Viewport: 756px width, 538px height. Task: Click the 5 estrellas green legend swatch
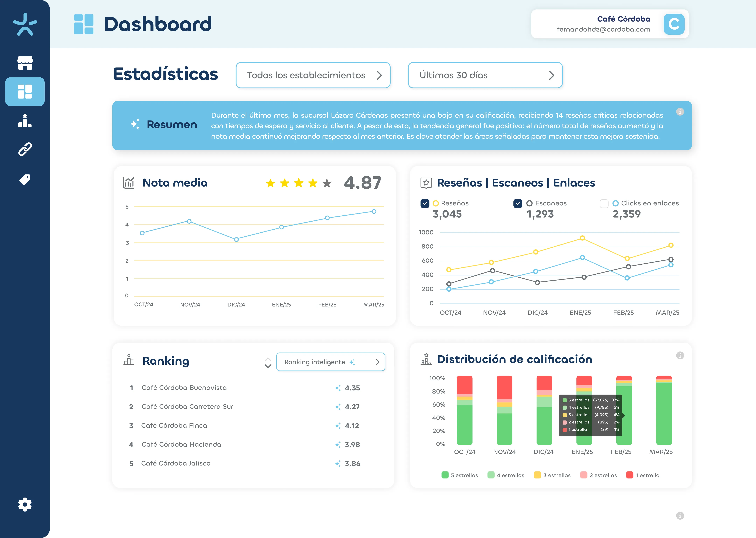pos(445,475)
